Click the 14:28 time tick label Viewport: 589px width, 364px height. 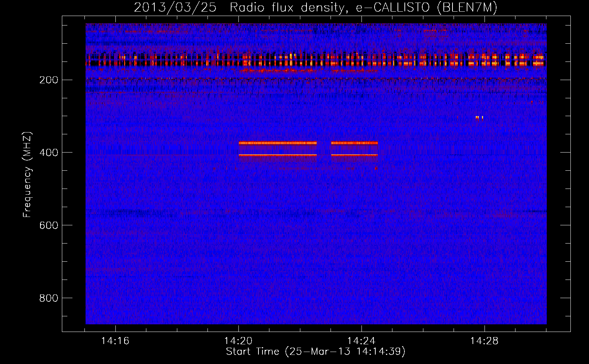click(x=485, y=341)
